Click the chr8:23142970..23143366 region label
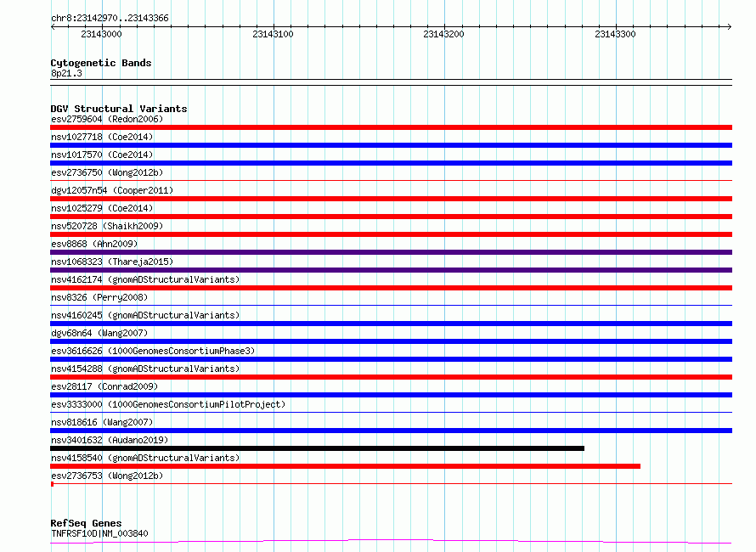 tap(110, 19)
